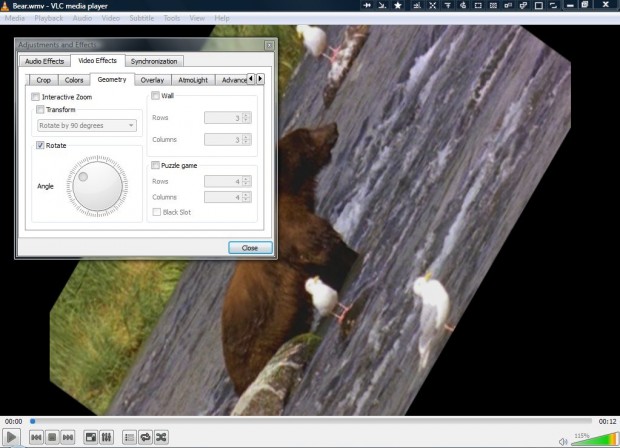Click Wall Columns spinner arrows
Image resolution: width=620 pixels, height=448 pixels.
point(246,140)
